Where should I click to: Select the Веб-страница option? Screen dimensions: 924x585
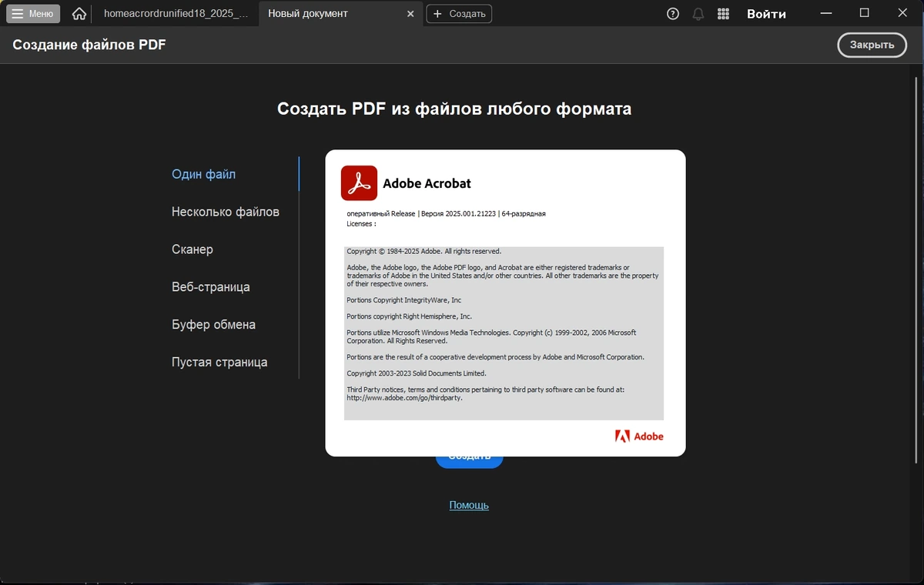pos(211,287)
